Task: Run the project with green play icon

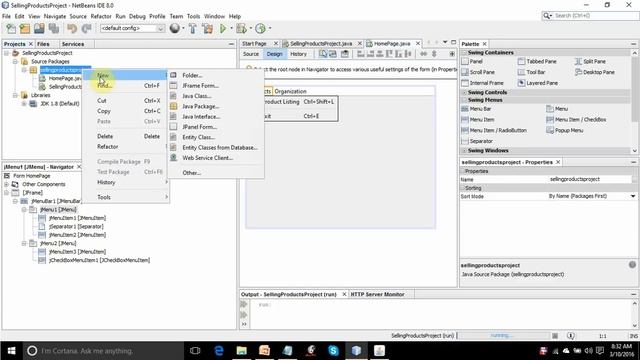Action: pos(223,29)
